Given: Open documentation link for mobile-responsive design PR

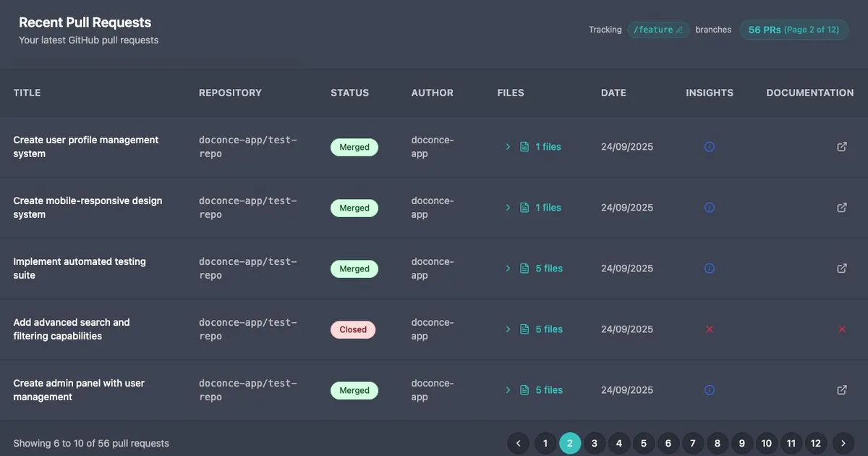Looking at the screenshot, I should pyautogui.click(x=842, y=208).
